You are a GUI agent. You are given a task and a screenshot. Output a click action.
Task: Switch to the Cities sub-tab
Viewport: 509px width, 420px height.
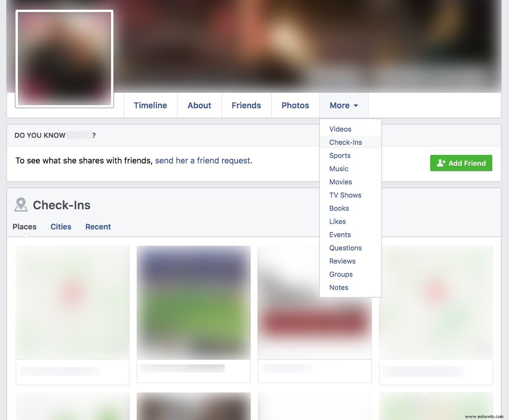click(61, 227)
